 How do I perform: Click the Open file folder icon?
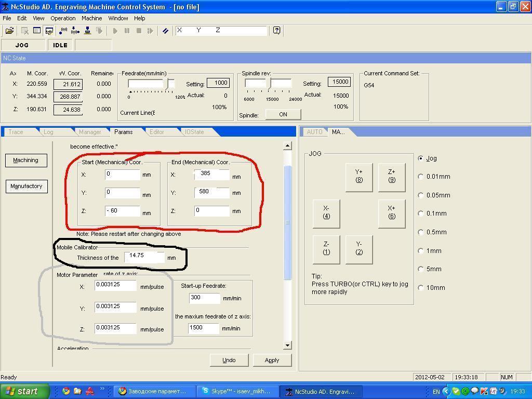pos(9,31)
